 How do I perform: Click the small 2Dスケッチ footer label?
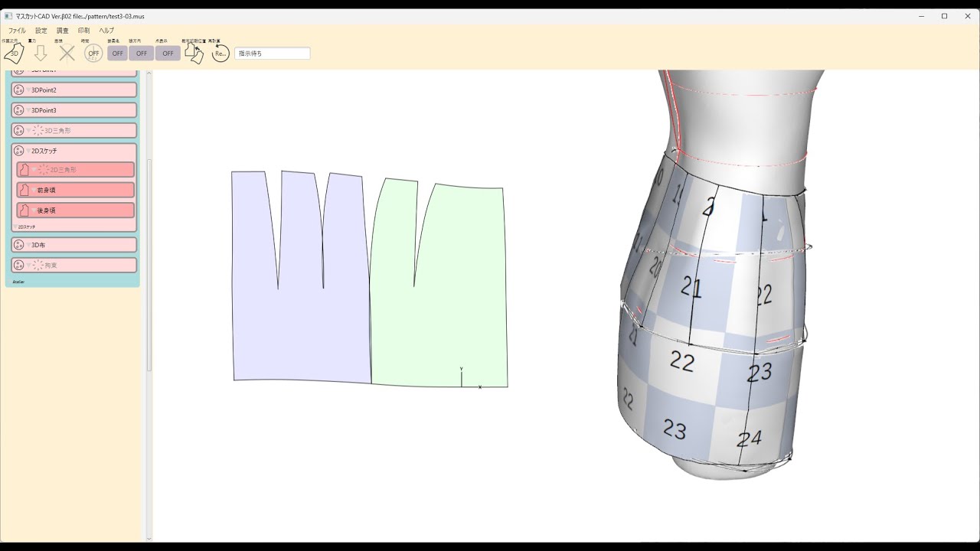(27, 227)
